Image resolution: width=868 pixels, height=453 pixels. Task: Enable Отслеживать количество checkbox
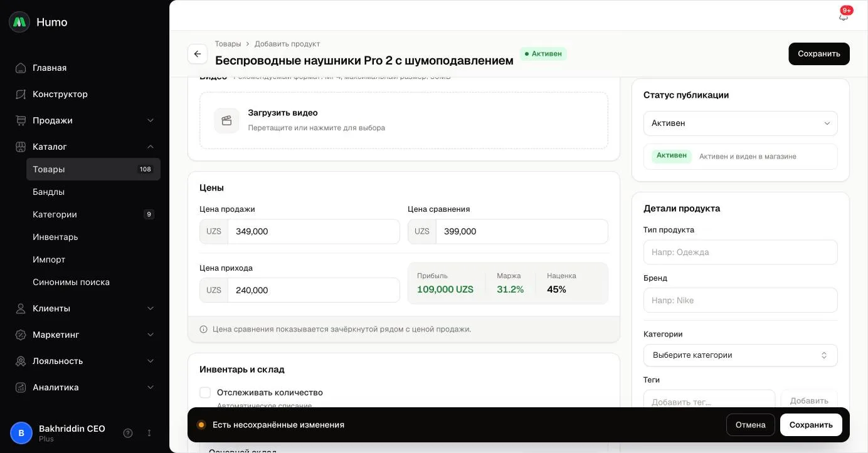[205, 393]
